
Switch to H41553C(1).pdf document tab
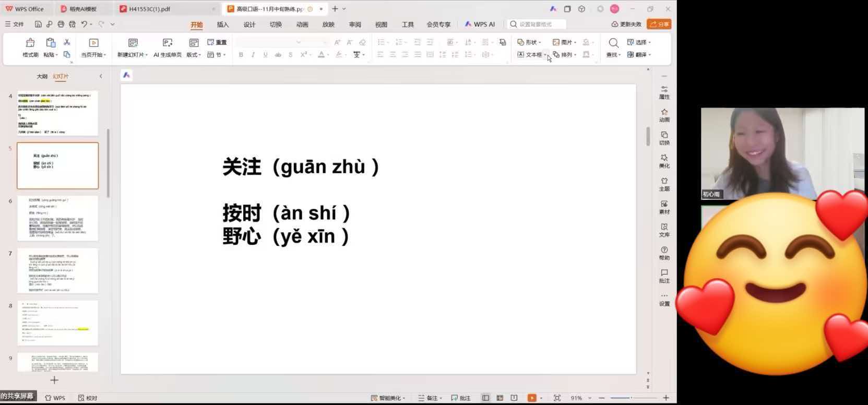150,9
